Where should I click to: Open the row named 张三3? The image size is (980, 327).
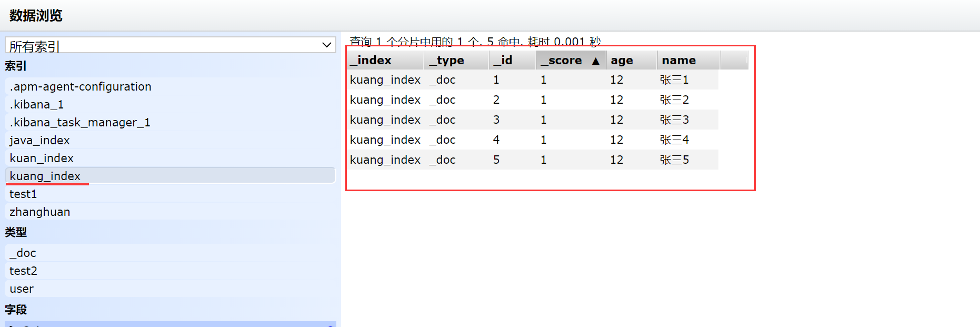[x=533, y=120]
